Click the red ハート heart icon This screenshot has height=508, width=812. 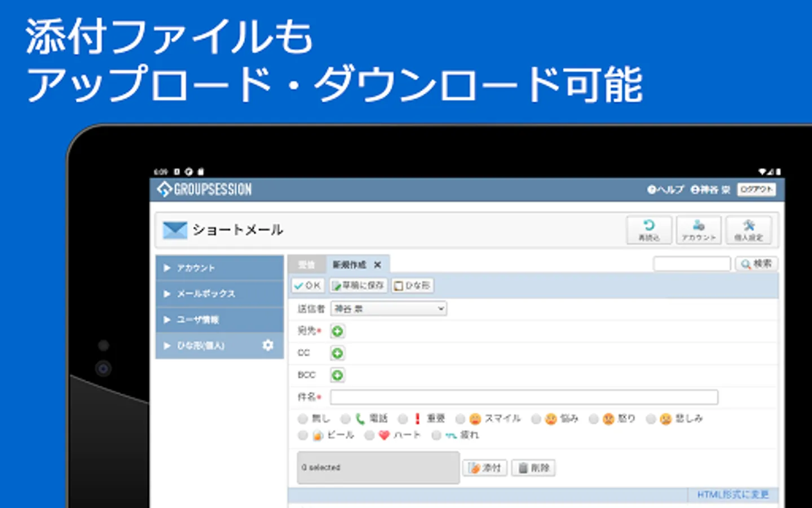pos(384,435)
